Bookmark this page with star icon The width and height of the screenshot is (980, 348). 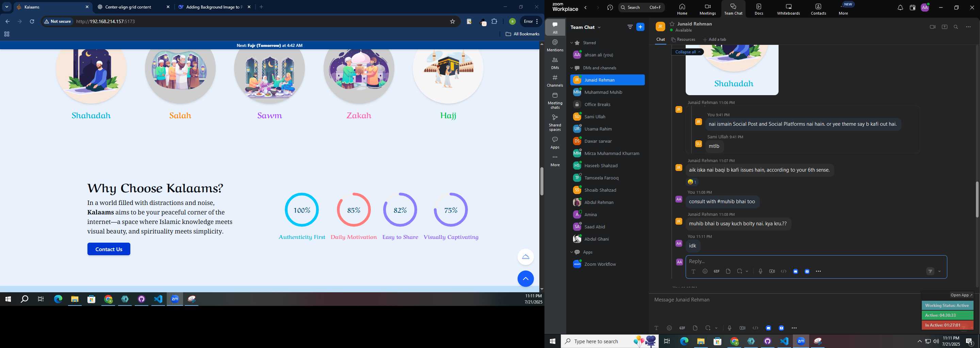coord(452,22)
